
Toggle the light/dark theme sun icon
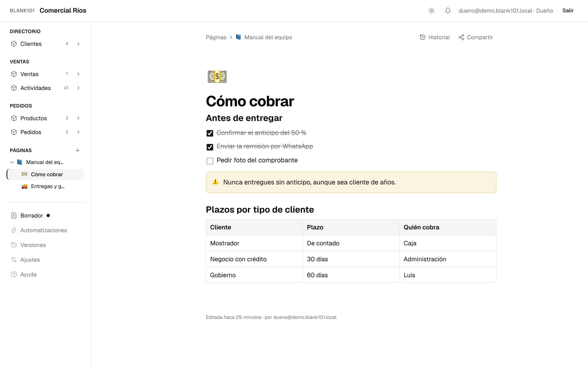point(432,11)
